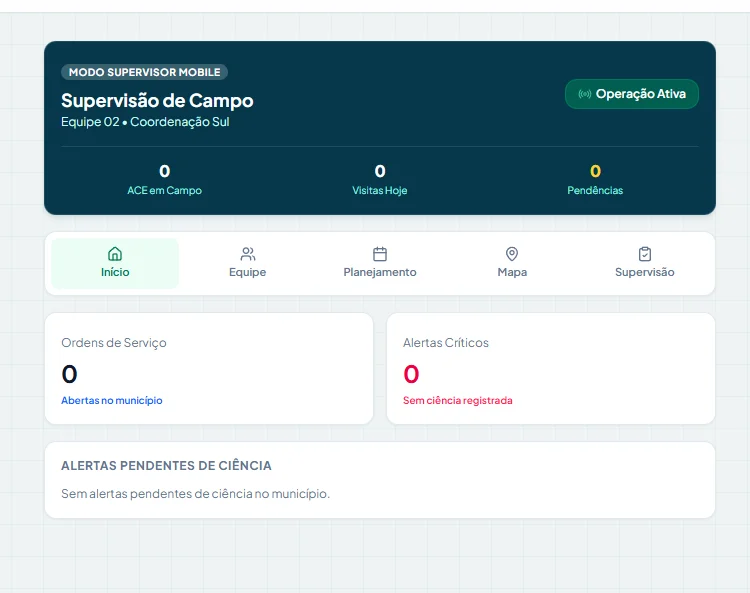Viewport: 750px width, 593px height.
Task: Click the Ordens de Serviço zero value
Action: pyautogui.click(x=69, y=374)
